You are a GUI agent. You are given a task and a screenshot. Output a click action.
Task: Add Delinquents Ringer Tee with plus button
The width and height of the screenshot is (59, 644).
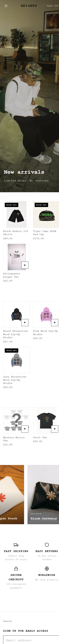pos(25,265)
